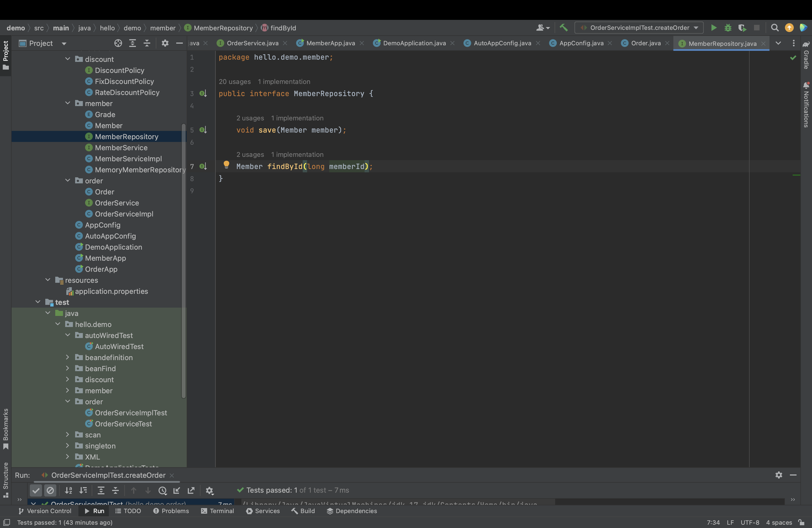Open the Terminal tool window tab

pyautogui.click(x=218, y=511)
